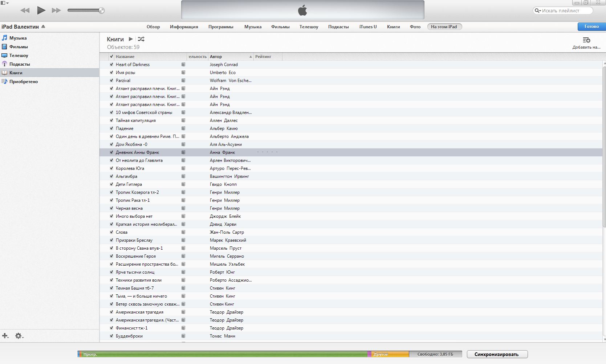Click the green Прогр. storage bar segment

coord(224,354)
